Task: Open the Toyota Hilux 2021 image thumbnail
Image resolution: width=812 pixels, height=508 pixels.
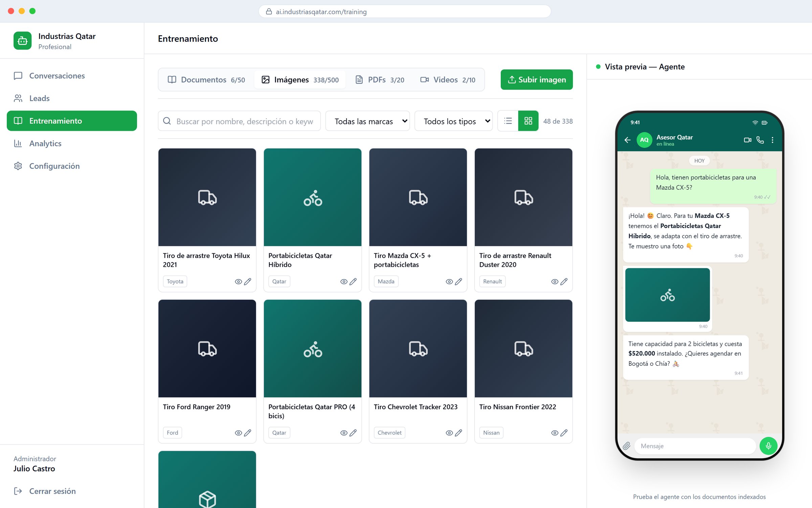Action: click(x=207, y=197)
